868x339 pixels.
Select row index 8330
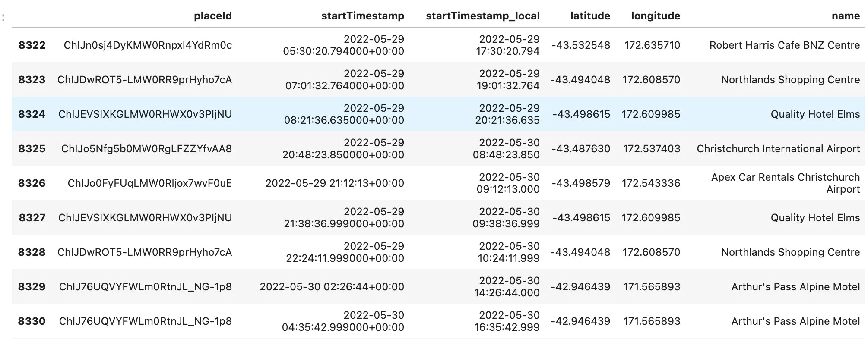click(32, 321)
